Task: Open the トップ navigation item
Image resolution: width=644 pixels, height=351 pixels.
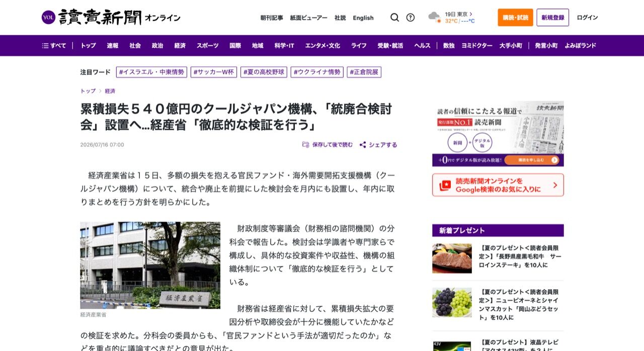Action: pos(88,45)
